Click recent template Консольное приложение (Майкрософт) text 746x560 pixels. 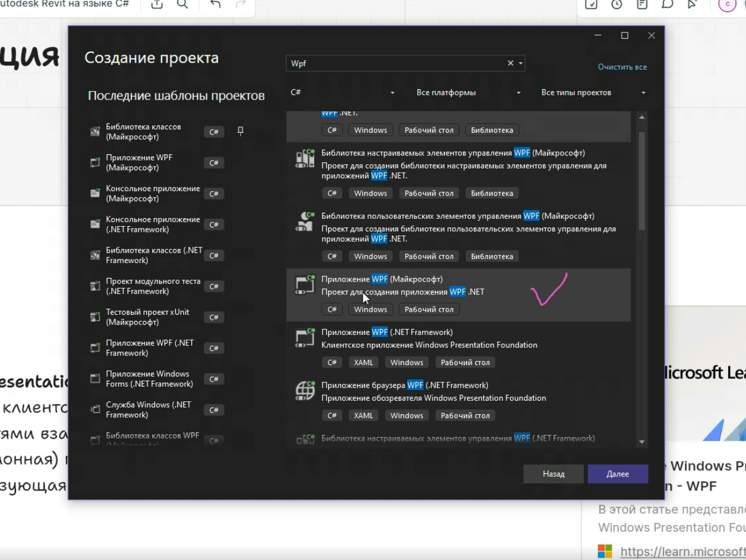[153, 194]
